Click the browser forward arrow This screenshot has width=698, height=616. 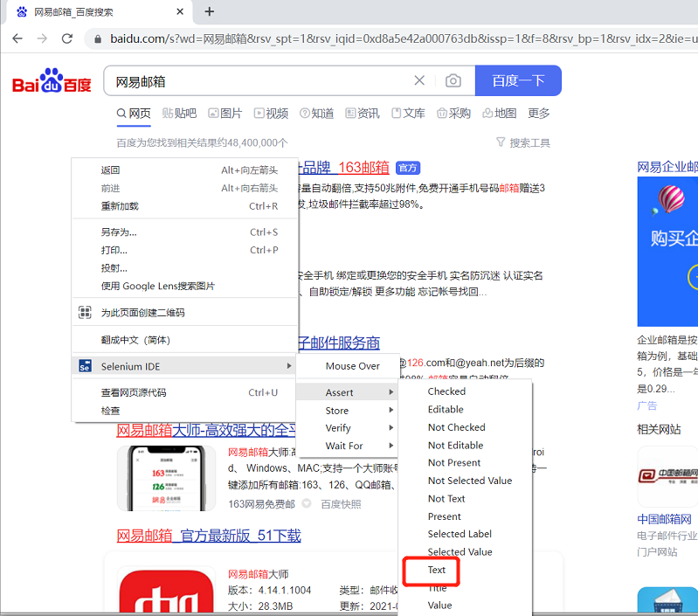tap(42, 38)
